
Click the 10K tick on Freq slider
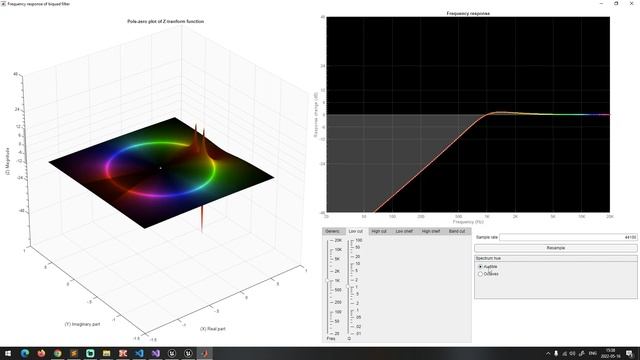338,250
